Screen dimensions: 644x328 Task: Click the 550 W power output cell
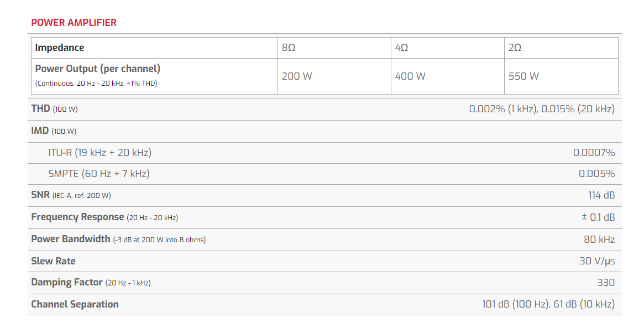(523, 76)
